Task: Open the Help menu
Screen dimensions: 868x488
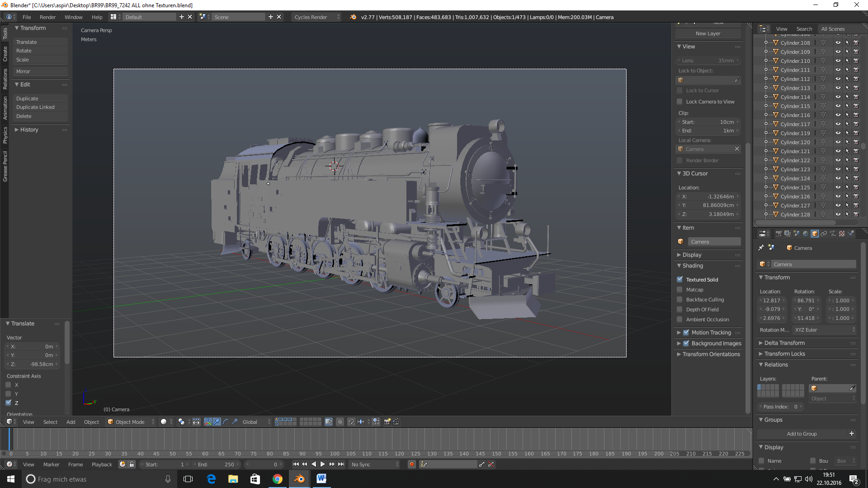Action: (x=97, y=17)
